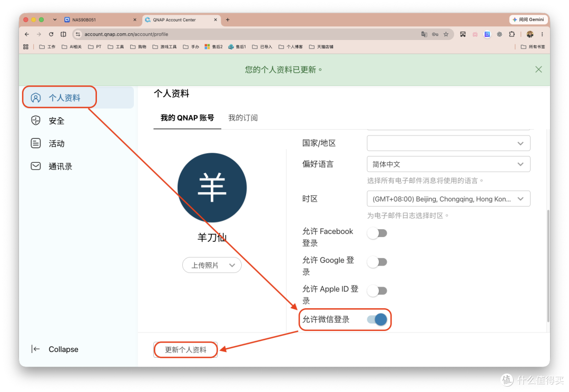Open the 售后2 bookmark
This screenshot has width=569, height=392.
[214, 47]
